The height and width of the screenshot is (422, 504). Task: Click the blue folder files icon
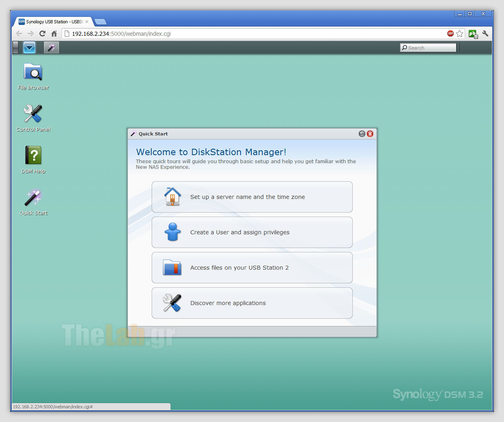(172, 267)
